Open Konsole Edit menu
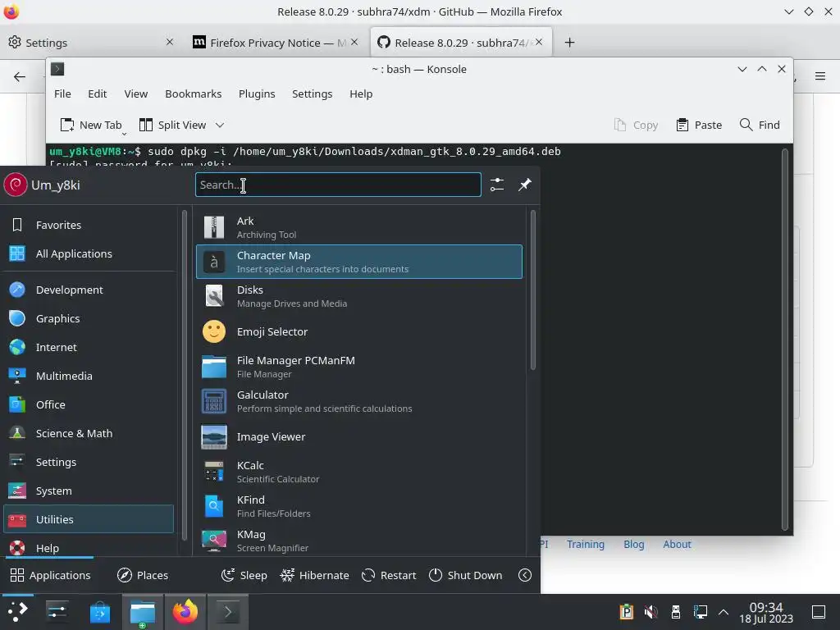Image resolution: width=840 pixels, height=630 pixels. pyautogui.click(x=97, y=94)
